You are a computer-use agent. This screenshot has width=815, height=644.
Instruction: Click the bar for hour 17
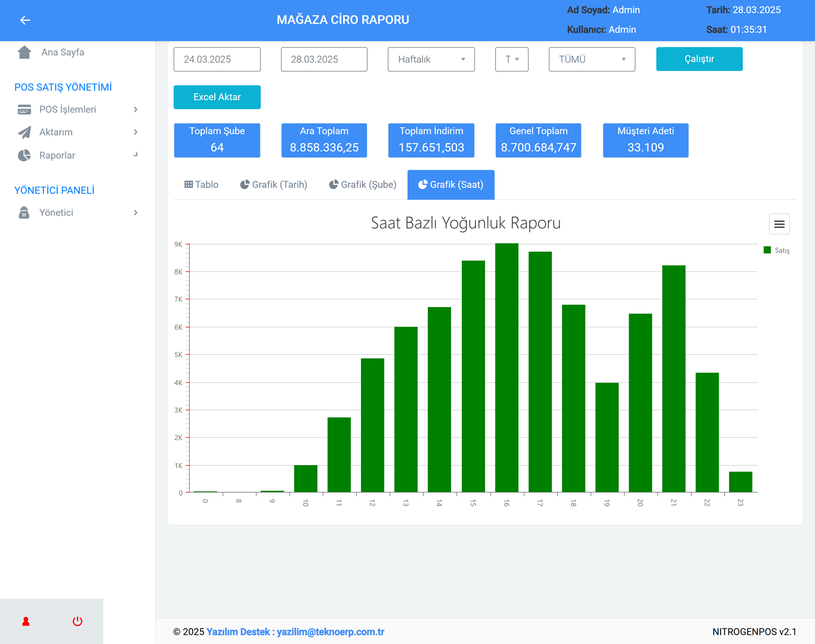click(x=540, y=372)
